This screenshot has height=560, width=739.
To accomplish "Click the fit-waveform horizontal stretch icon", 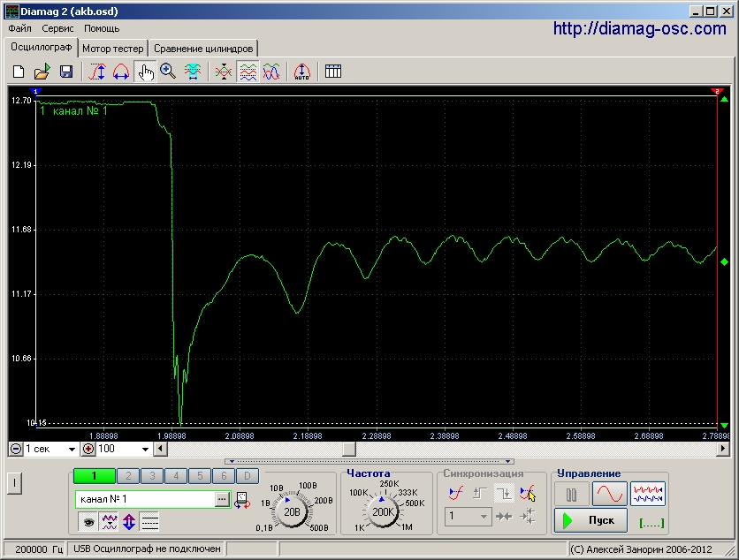I will 193,72.
